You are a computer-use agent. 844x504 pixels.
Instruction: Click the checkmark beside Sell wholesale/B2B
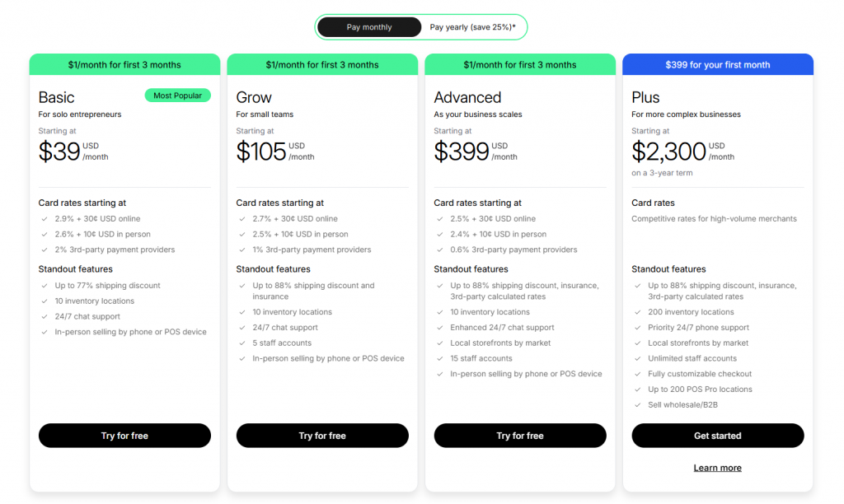coord(635,405)
